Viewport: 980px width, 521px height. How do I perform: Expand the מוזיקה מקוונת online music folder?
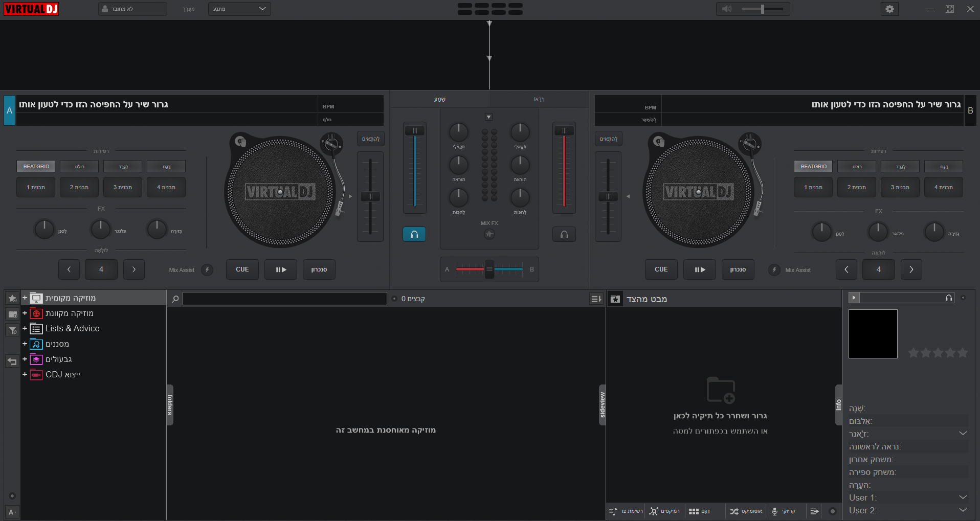click(25, 313)
